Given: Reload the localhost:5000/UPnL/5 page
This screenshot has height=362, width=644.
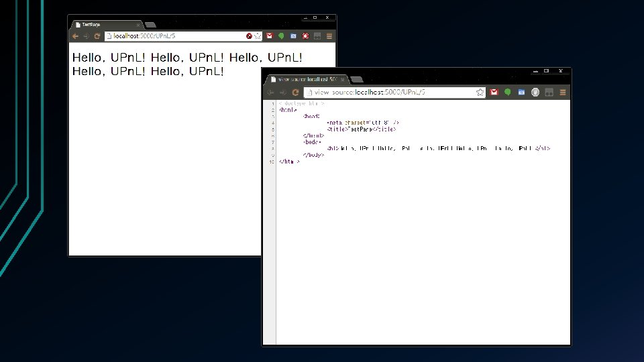Looking at the screenshot, I should coord(97,36).
